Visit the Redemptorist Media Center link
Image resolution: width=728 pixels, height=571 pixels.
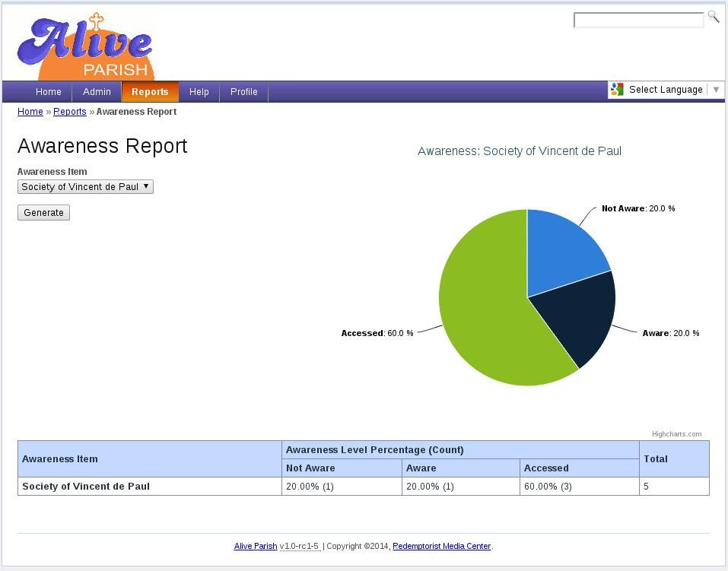coord(441,546)
